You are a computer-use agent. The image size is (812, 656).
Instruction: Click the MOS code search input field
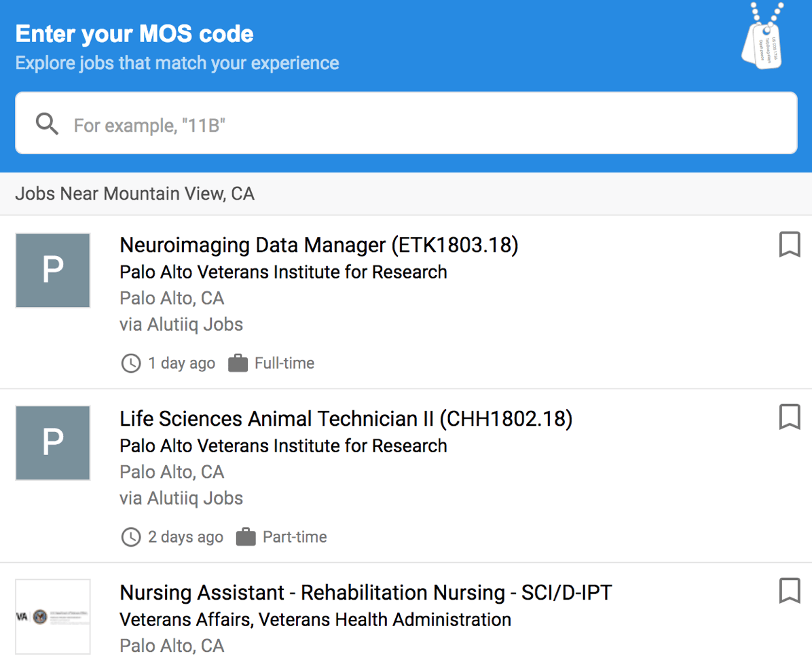(406, 123)
